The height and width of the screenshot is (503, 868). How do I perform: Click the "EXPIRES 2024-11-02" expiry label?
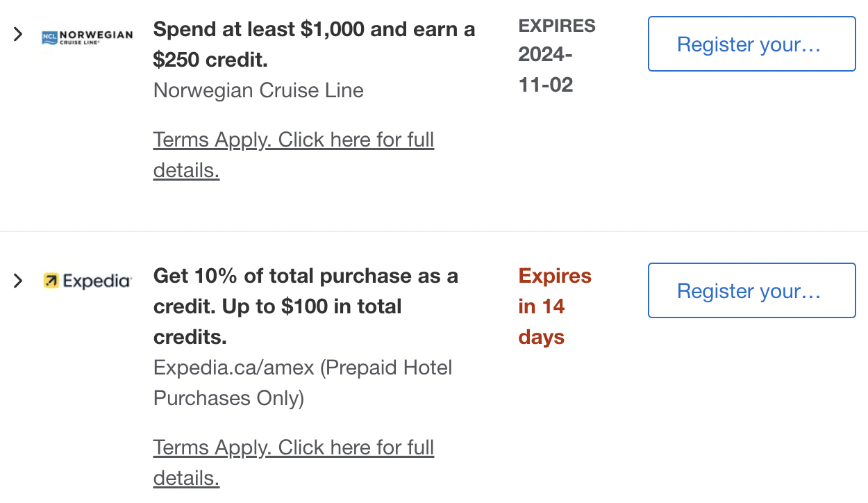point(556,56)
